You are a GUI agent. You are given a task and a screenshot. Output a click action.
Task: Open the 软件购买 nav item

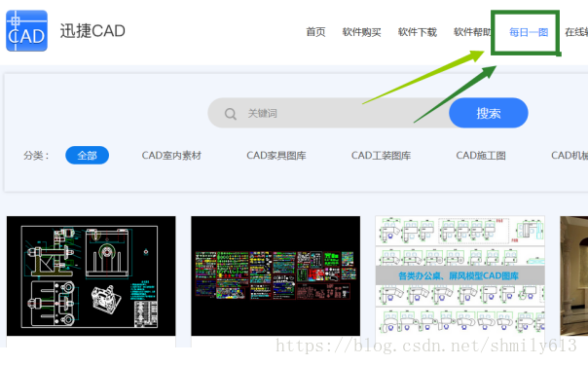[x=361, y=32]
